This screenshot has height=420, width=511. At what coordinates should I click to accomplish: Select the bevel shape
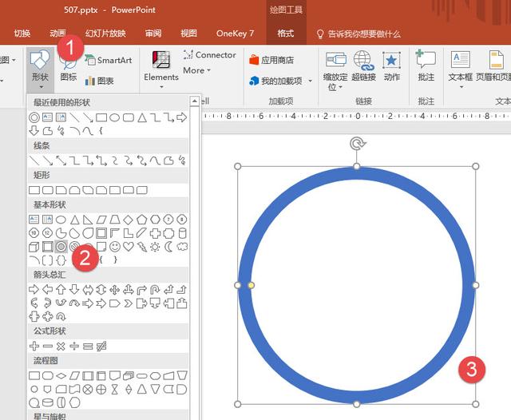(48, 247)
